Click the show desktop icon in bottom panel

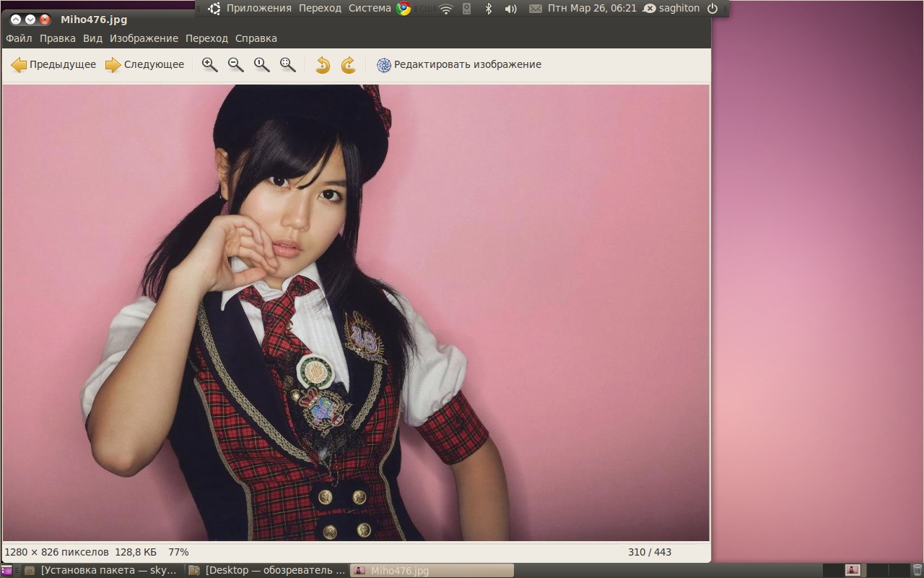pyautogui.click(x=7, y=571)
